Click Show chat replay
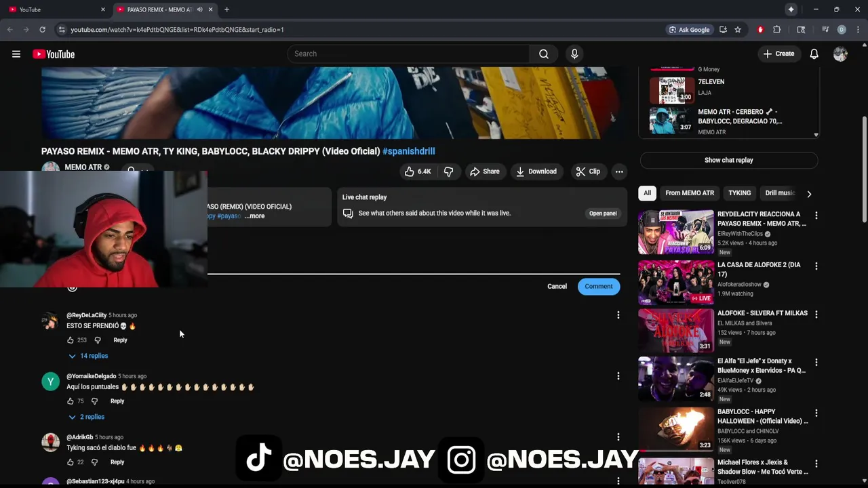The width and height of the screenshot is (868, 488). (x=729, y=161)
